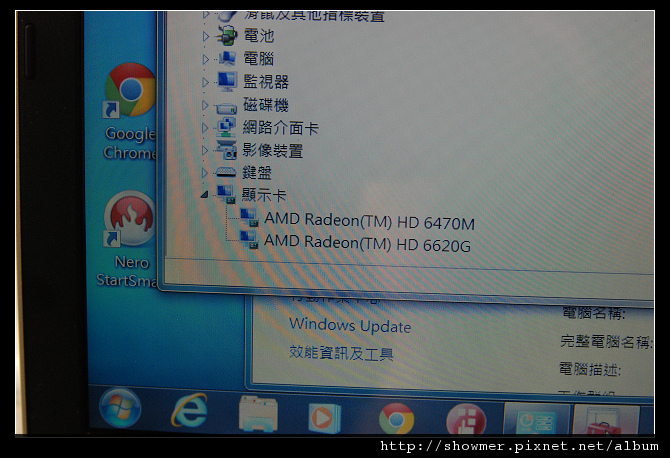Screen dimensions: 670x458
Task: Click the keyboard (鍵盤) category icon
Action: click(x=226, y=172)
